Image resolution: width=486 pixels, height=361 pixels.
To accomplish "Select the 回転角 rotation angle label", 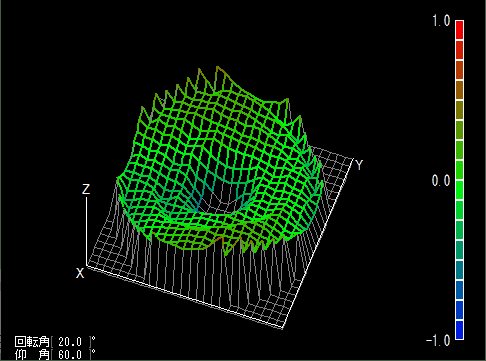I will (x=32, y=342).
